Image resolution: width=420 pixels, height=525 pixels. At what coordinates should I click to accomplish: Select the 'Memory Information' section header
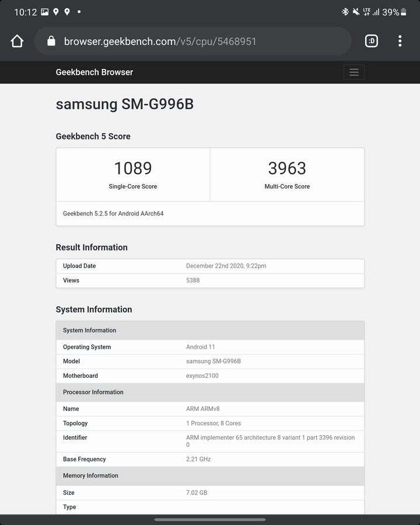click(90, 476)
